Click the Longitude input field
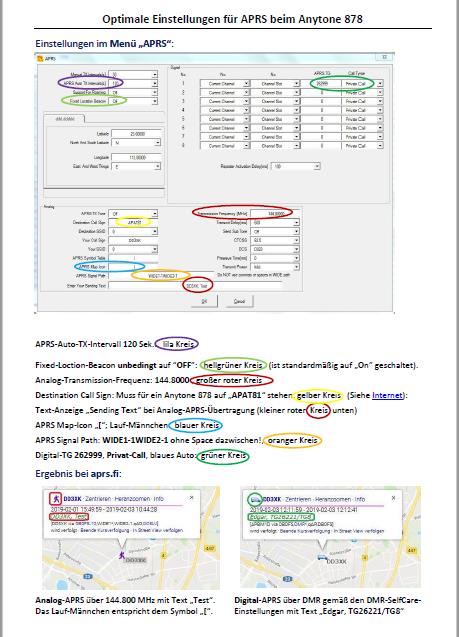The width and height of the screenshot is (459, 637). pyautogui.click(x=136, y=157)
